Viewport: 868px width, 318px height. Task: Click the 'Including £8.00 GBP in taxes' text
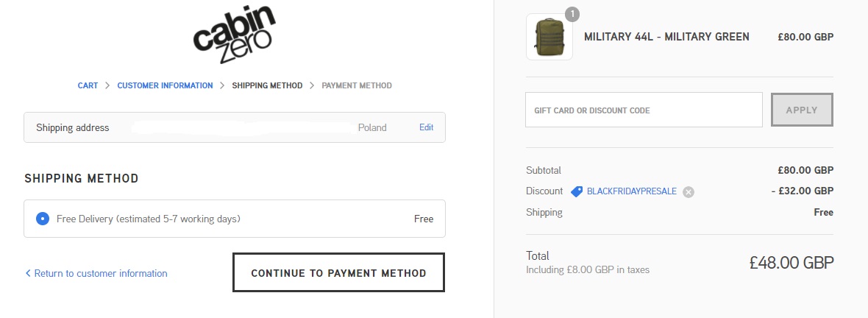[x=587, y=270]
